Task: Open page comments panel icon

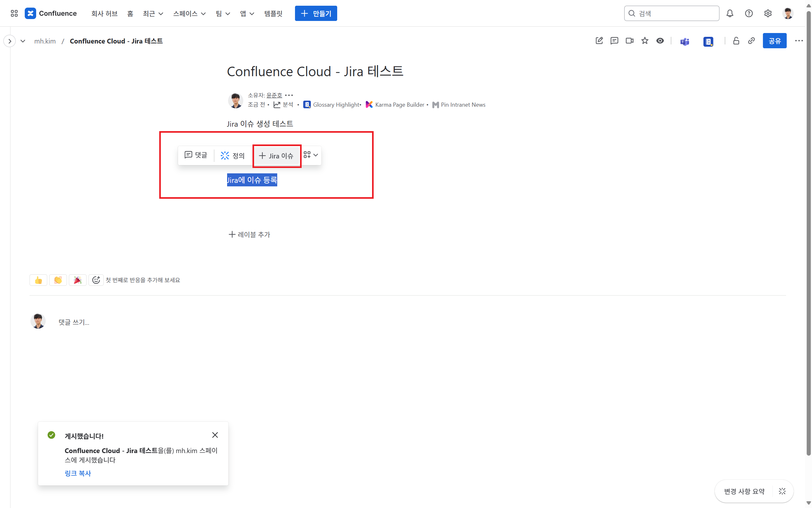Action: 614,41
